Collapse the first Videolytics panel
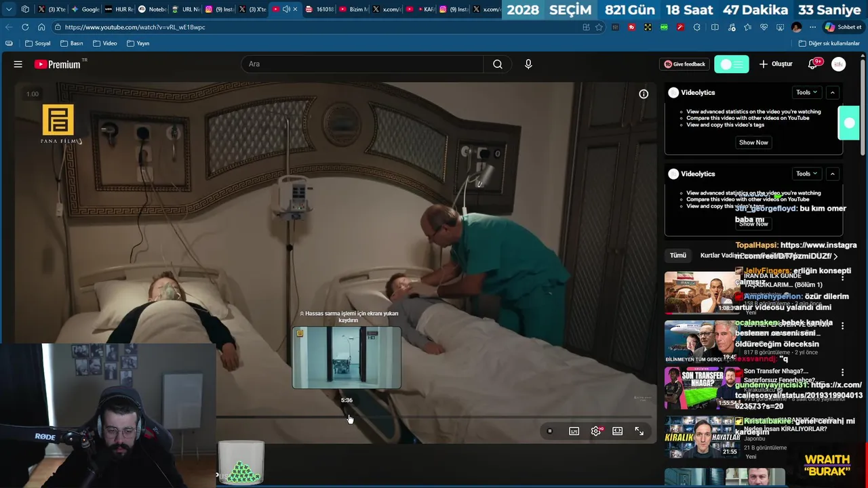 (832, 93)
